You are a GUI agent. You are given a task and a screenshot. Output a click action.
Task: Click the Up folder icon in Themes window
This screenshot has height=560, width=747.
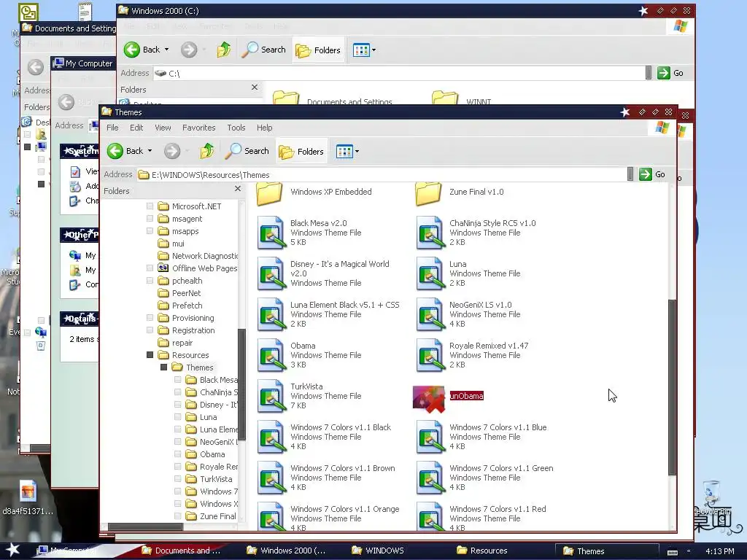(x=206, y=151)
